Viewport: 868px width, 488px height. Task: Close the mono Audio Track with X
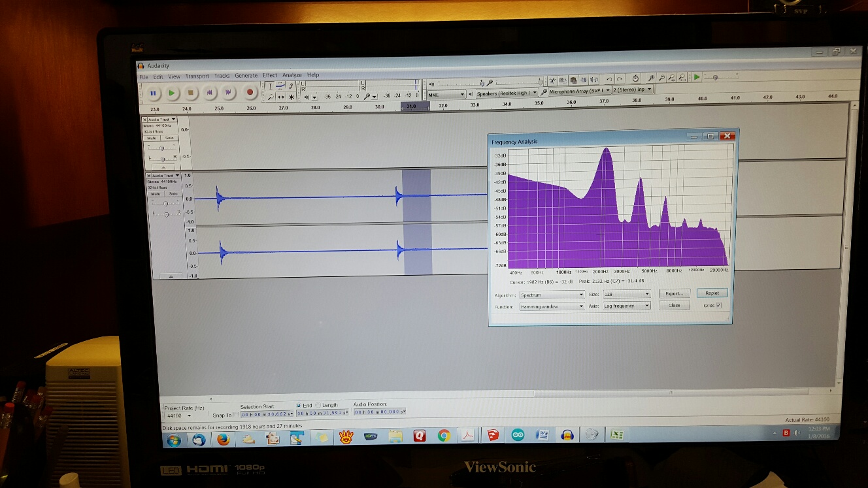pyautogui.click(x=144, y=120)
